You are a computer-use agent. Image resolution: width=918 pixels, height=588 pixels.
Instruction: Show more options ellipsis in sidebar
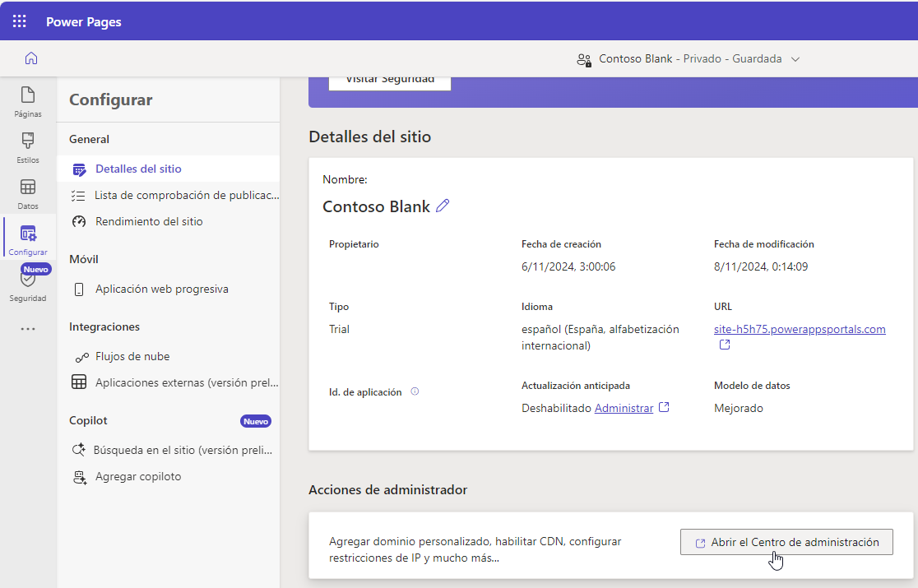(x=27, y=329)
